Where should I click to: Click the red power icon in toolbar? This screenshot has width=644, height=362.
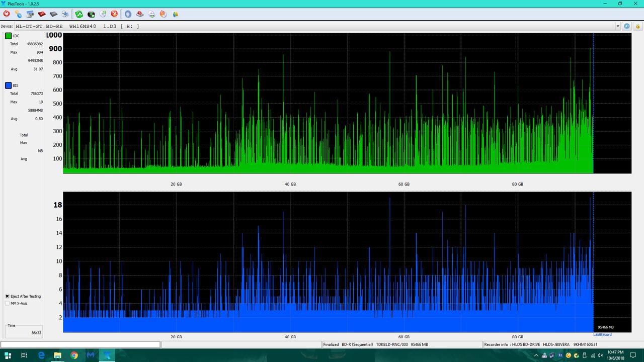tap(7, 14)
